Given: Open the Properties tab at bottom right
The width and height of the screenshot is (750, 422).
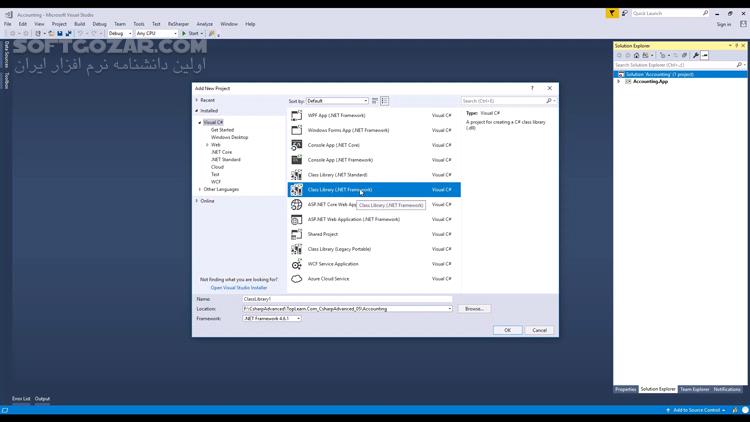Looking at the screenshot, I should pos(626,389).
